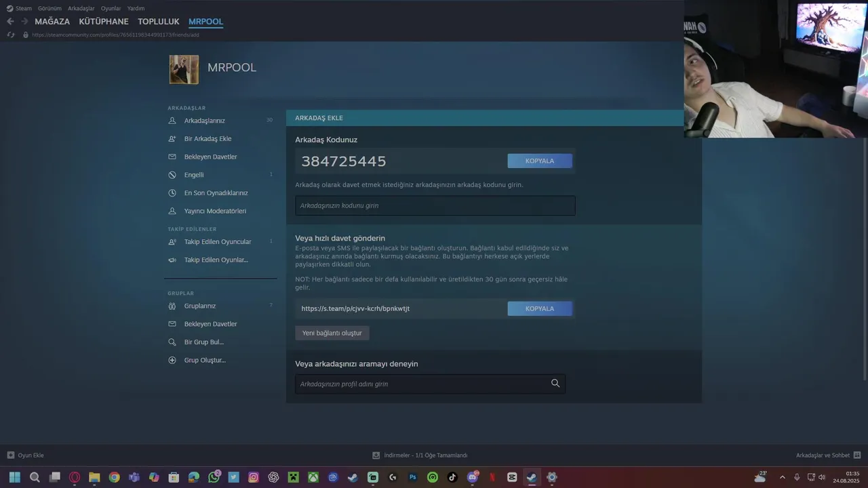Click the magnifier icon beside Bir Grup Bul
This screenshot has width=868, height=488.
[x=172, y=342]
